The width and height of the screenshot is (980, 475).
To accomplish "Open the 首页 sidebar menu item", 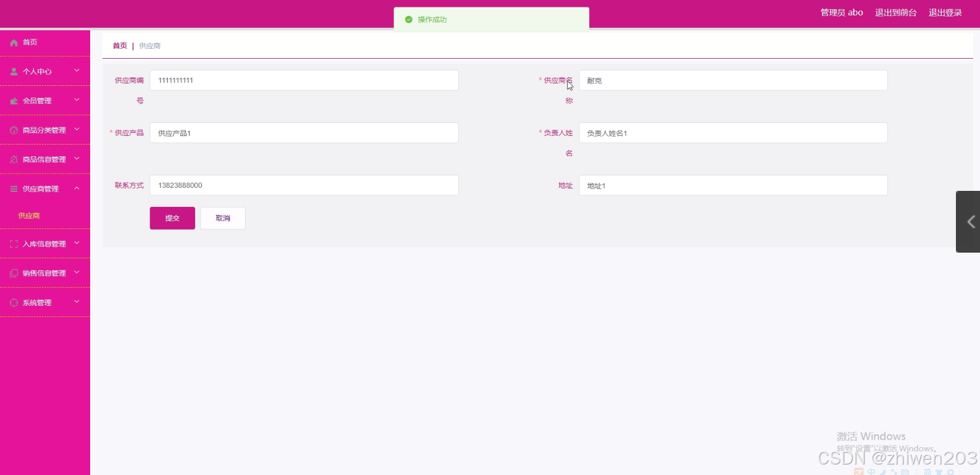I will point(45,43).
